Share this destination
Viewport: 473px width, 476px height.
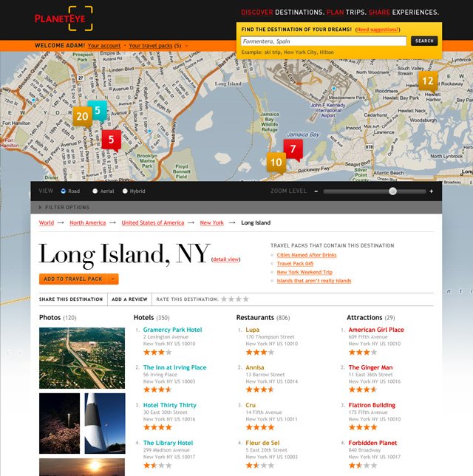(71, 299)
